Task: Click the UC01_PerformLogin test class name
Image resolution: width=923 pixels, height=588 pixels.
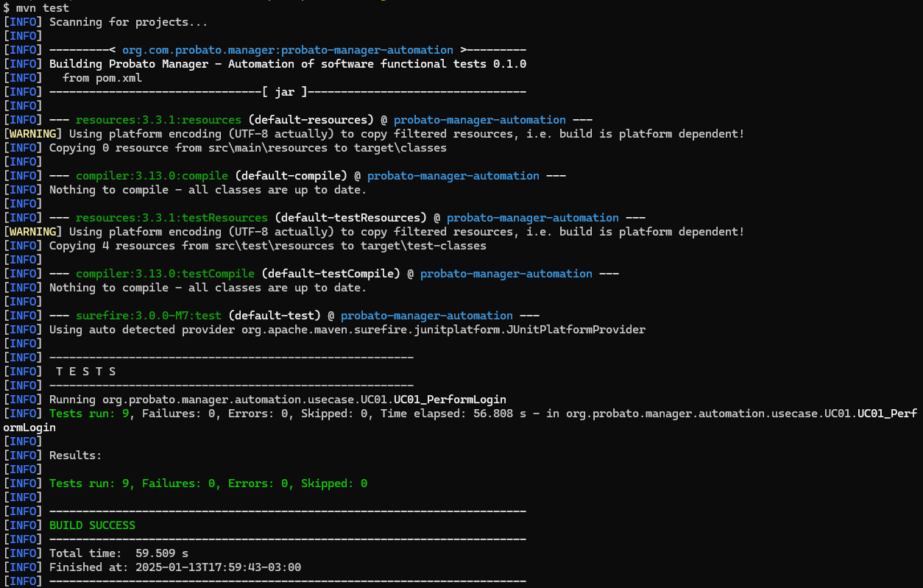Action: [448, 399]
